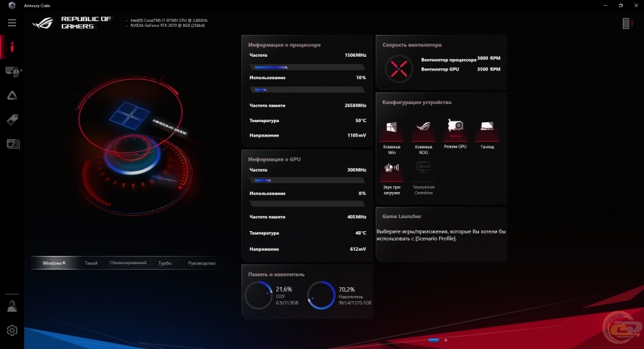Click the NVIDIA GeForce RTX 2070 header text
The width and height of the screenshot is (644, 349).
point(168,25)
